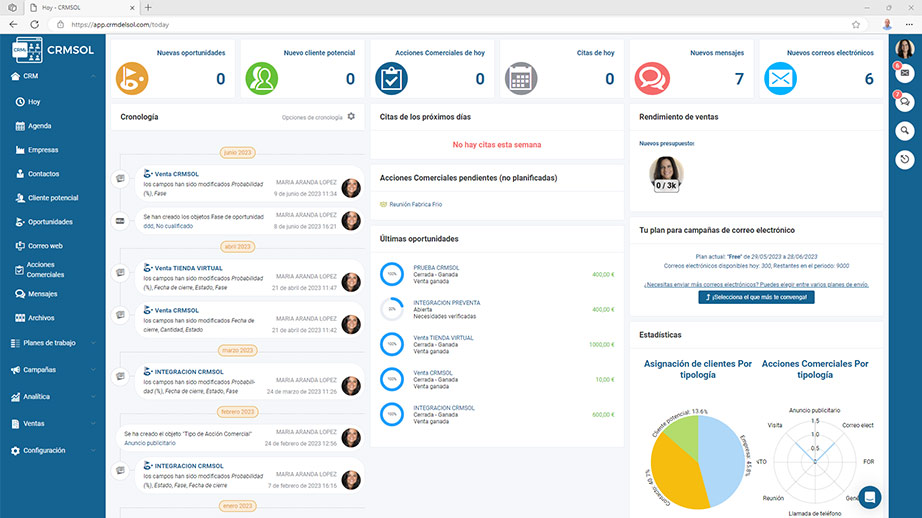This screenshot has height=518, width=922.
Task: Go to Oportunidades in the sidebar
Action: point(50,222)
